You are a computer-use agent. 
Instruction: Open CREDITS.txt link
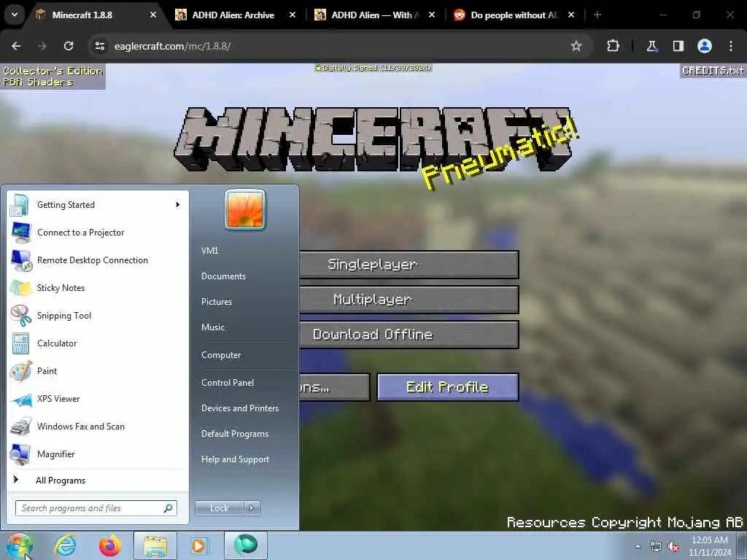(713, 71)
